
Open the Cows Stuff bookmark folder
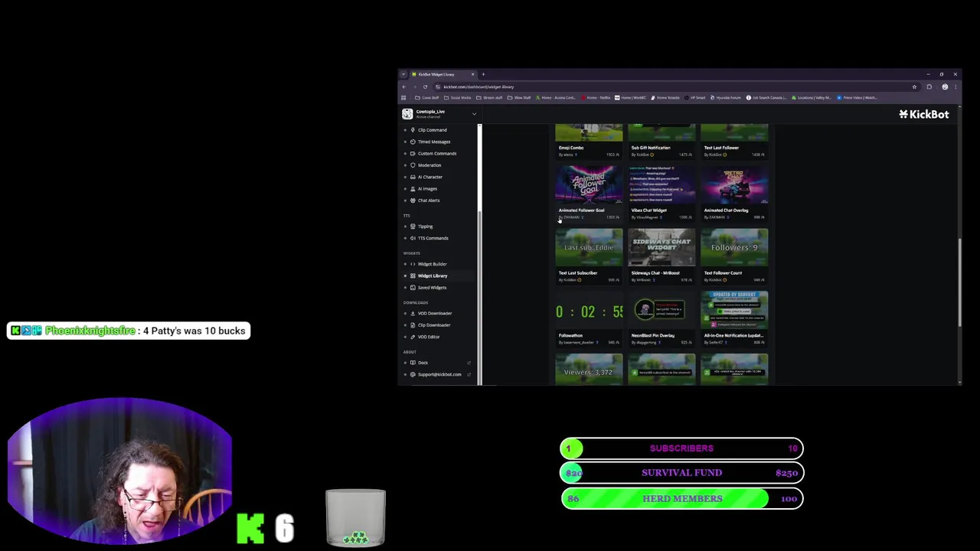click(429, 98)
